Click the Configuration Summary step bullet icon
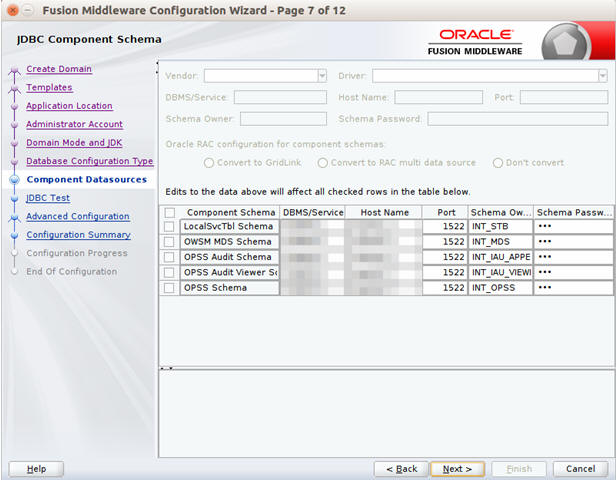Screen dimensions: 616x480 15,235
